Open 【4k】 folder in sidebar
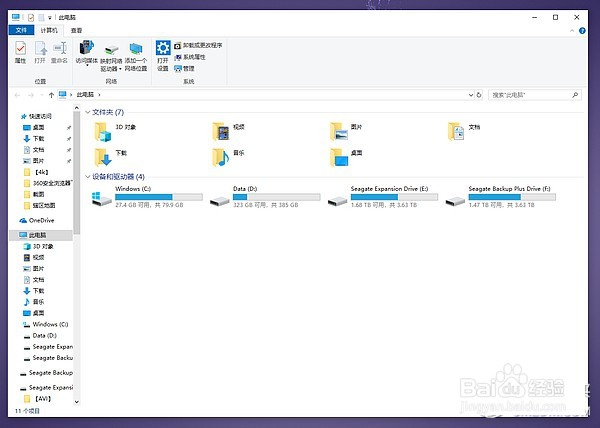The image size is (600, 428). coord(37,172)
